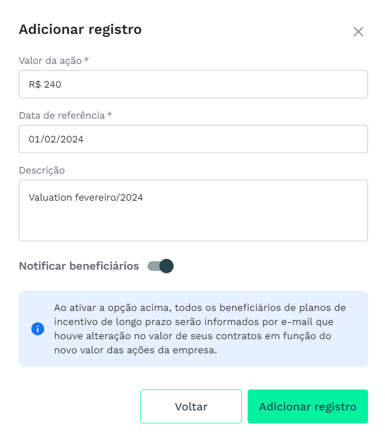Viewport: 385px width, 446px height.
Task: Click the info message about beneficiários e-mail
Action: [200, 329]
